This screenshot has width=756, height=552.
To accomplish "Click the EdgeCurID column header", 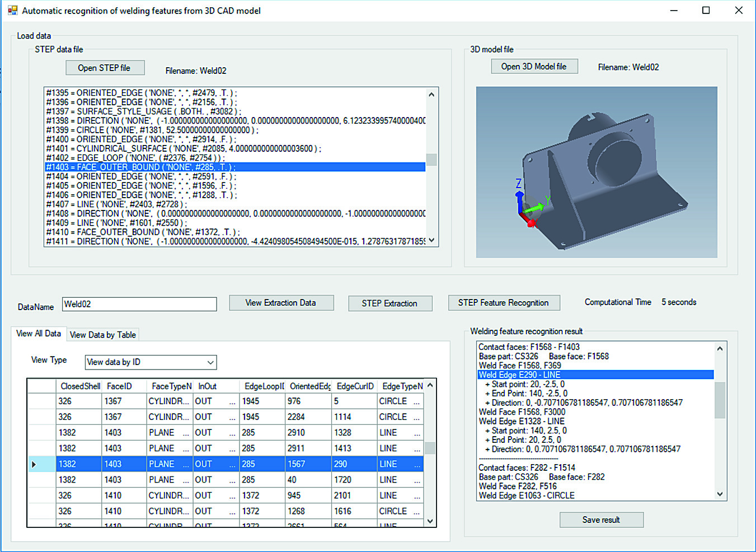I will pyautogui.click(x=355, y=386).
